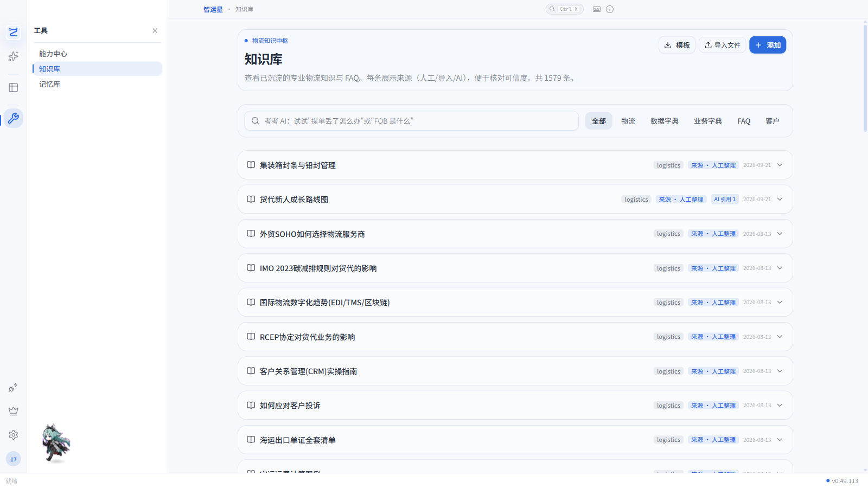Focus the knowledge base search field

(412, 121)
